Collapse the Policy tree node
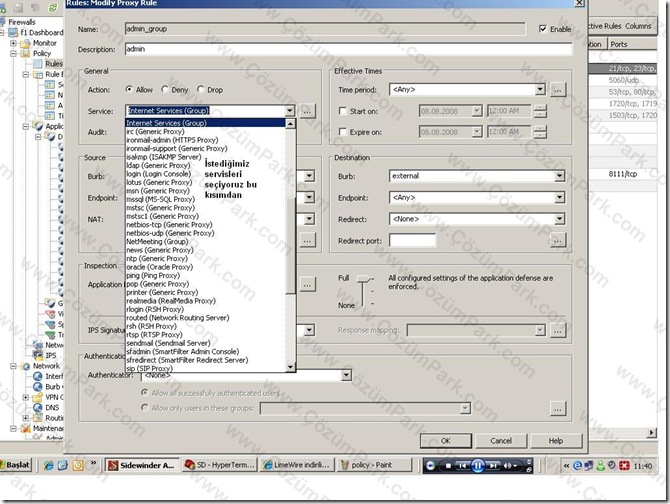The width and height of the screenshot is (670, 504). point(13,53)
